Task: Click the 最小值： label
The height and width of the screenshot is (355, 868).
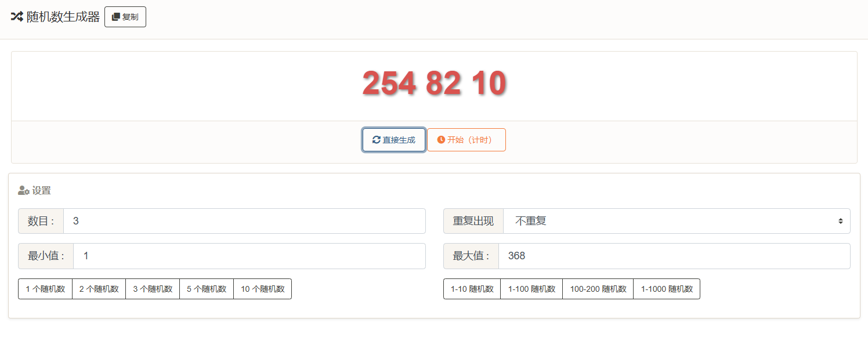Action: 46,256
